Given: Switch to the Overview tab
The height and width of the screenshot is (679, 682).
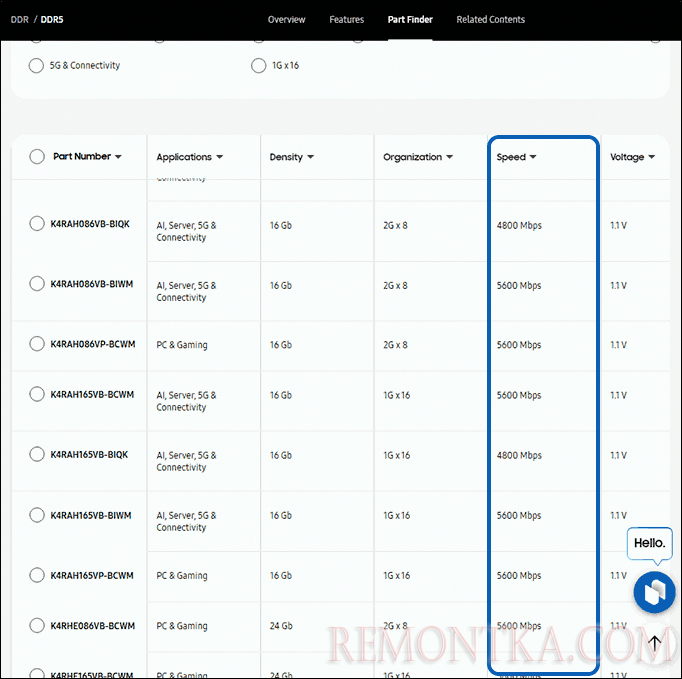Looking at the screenshot, I should point(287,20).
